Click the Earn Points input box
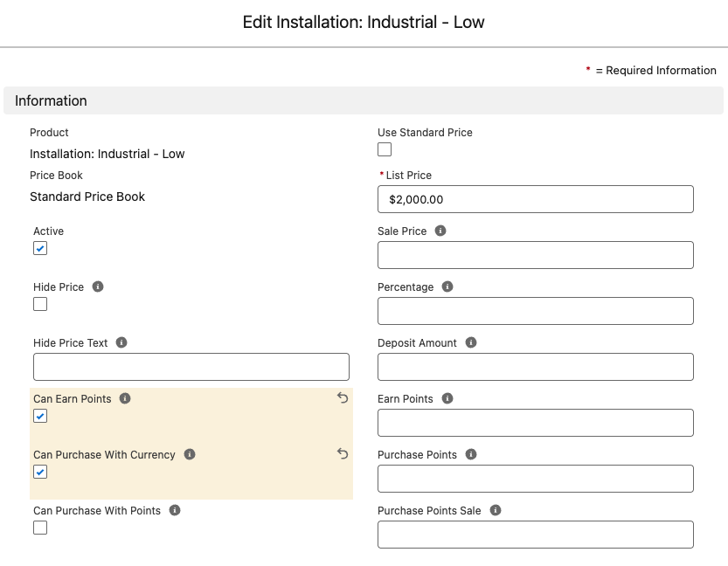 click(535, 423)
